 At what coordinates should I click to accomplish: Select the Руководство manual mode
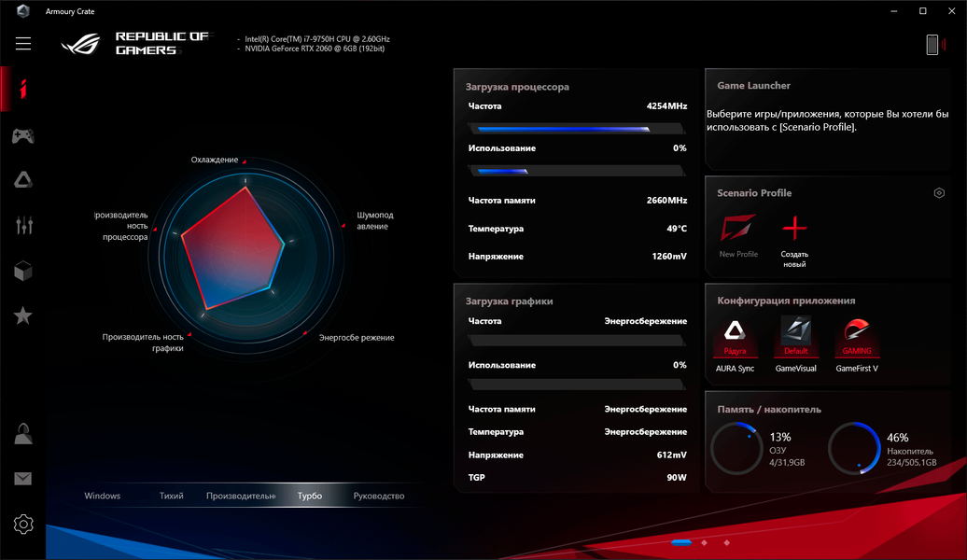click(x=379, y=496)
